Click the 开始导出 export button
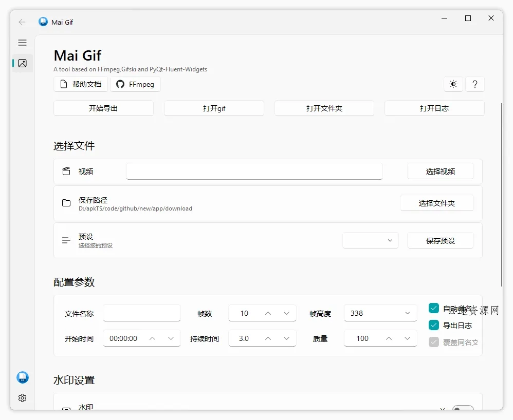This screenshot has height=420, width=513. click(103, 108)
